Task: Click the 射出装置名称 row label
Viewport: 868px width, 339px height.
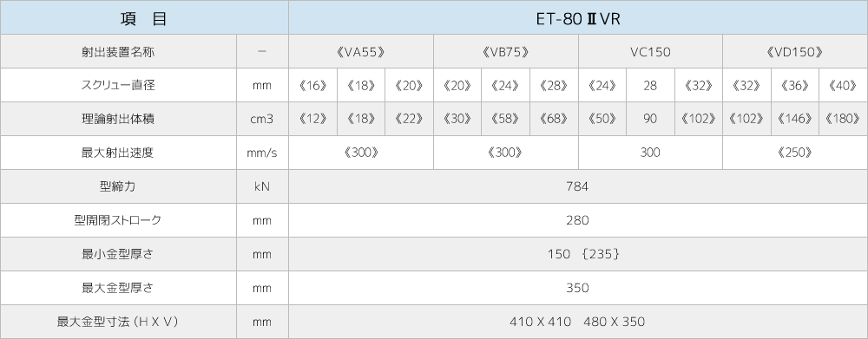Action: (118, 51)
